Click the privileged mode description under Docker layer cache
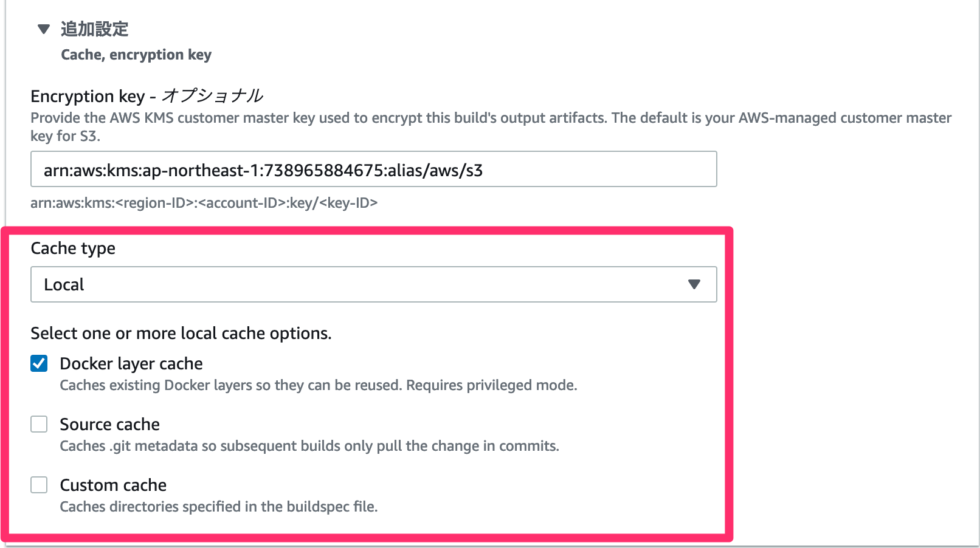Image resolution: width=980 pixels, height=548 pixels. (318, 385)
